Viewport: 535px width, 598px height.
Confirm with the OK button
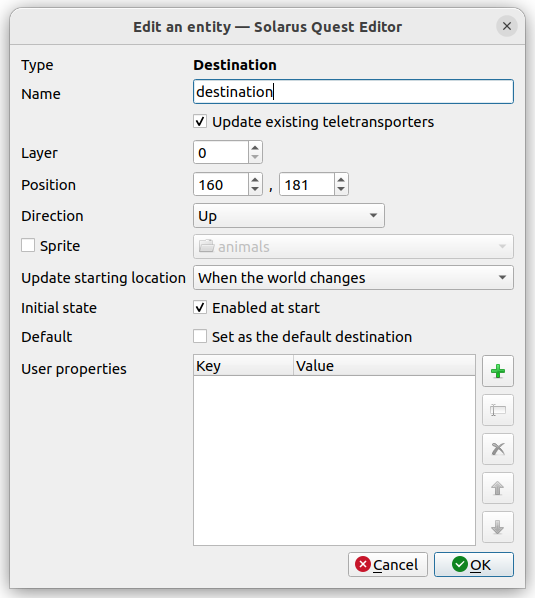[x=474, y=564]
